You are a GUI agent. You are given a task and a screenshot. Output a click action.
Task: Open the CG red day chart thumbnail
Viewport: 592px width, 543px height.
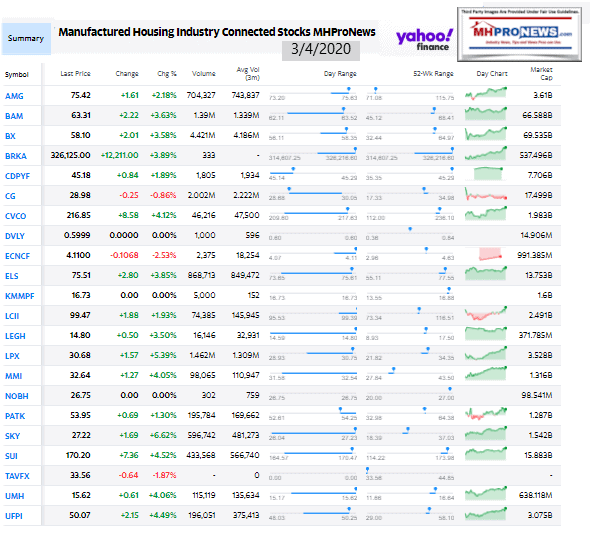pyautogui.click(x=486, y=194)
